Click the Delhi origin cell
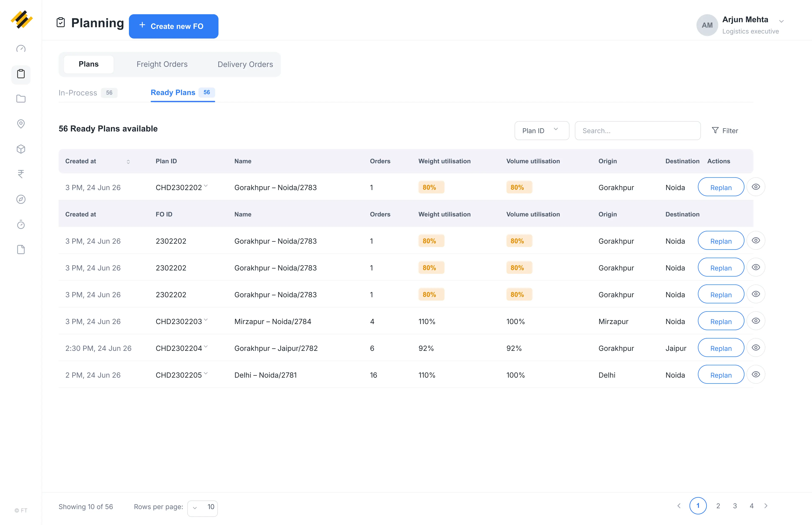 pos(607,375)
